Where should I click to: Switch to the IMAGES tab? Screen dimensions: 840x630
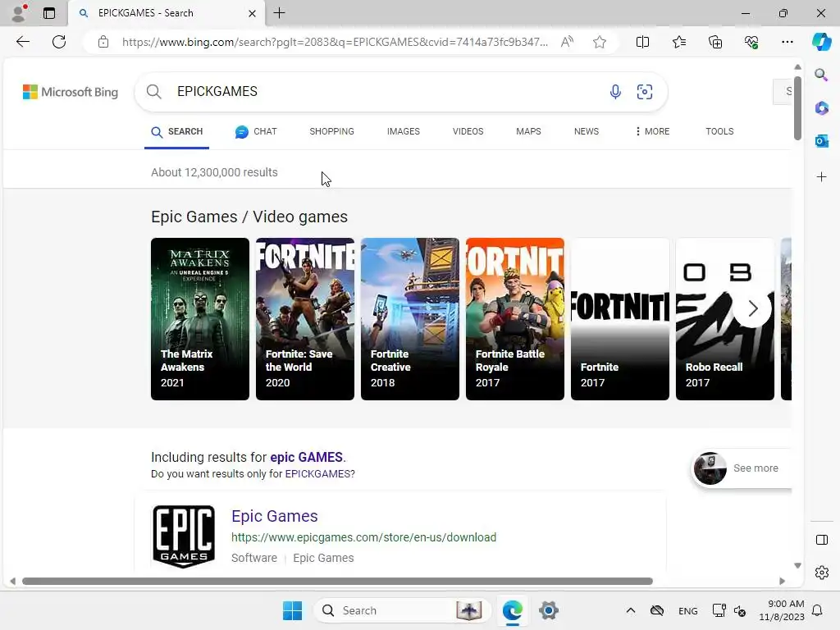tap(404, 131)
